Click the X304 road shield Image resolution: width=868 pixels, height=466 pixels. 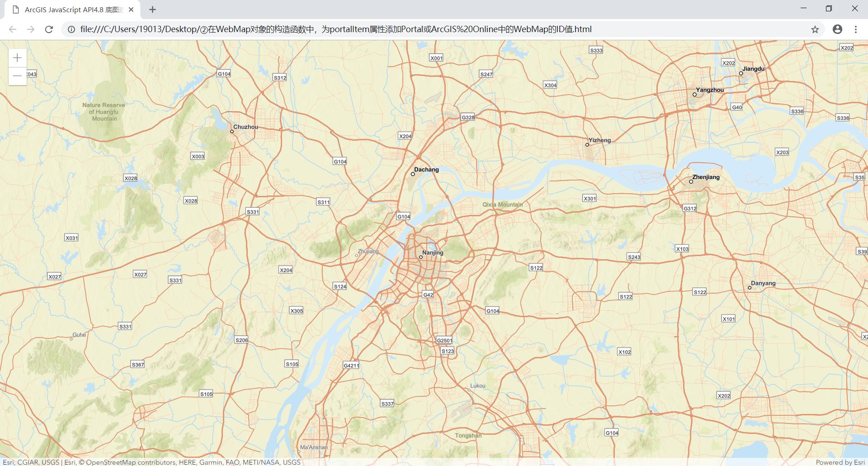(550, 85)
